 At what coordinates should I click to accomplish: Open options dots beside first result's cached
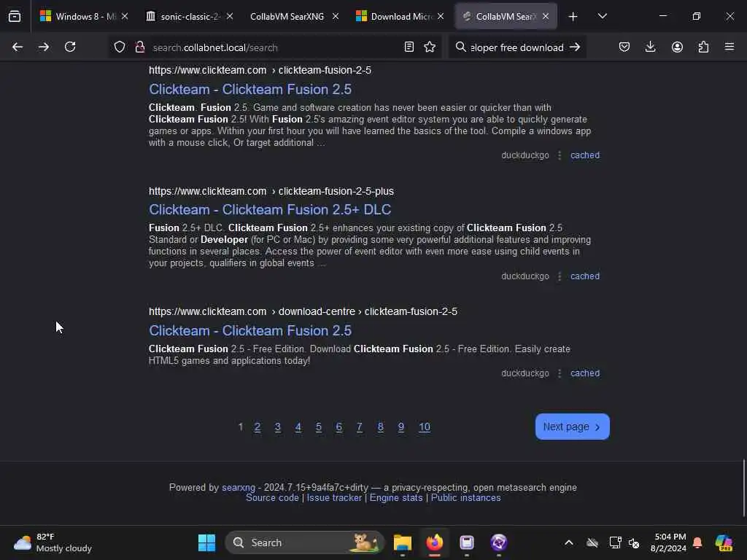(560, 155)
